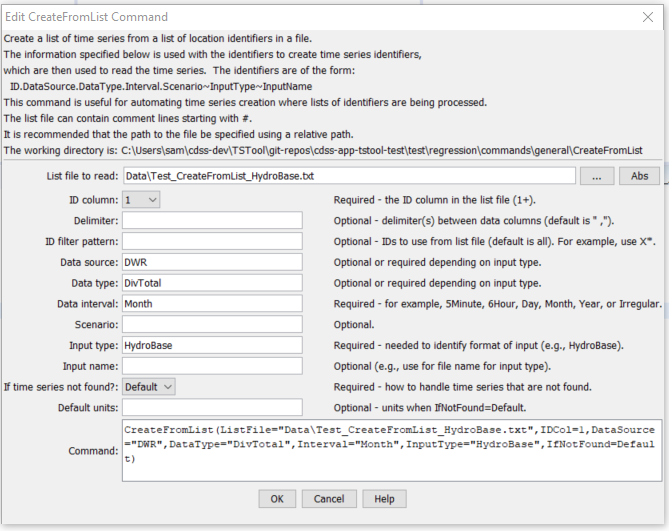Browse for list file with ... button
The height and width of the screenshot is (531, 669).
(x=597, y=176)
